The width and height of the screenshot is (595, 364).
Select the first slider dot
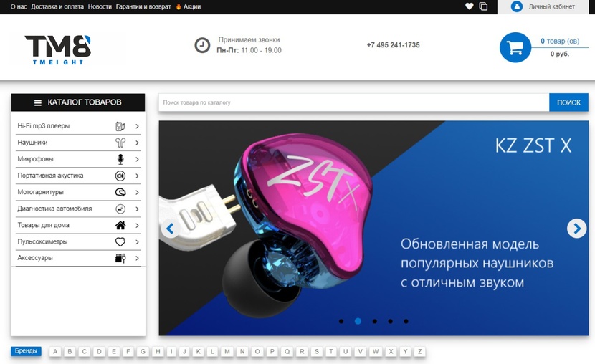point(341,321)
